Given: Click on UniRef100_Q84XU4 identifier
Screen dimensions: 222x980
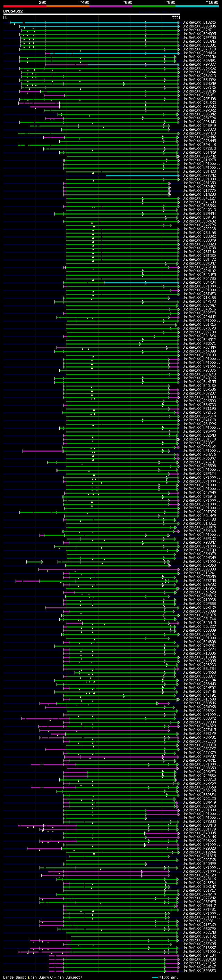Looking at the screenshot, I should (x=199, y=283).
